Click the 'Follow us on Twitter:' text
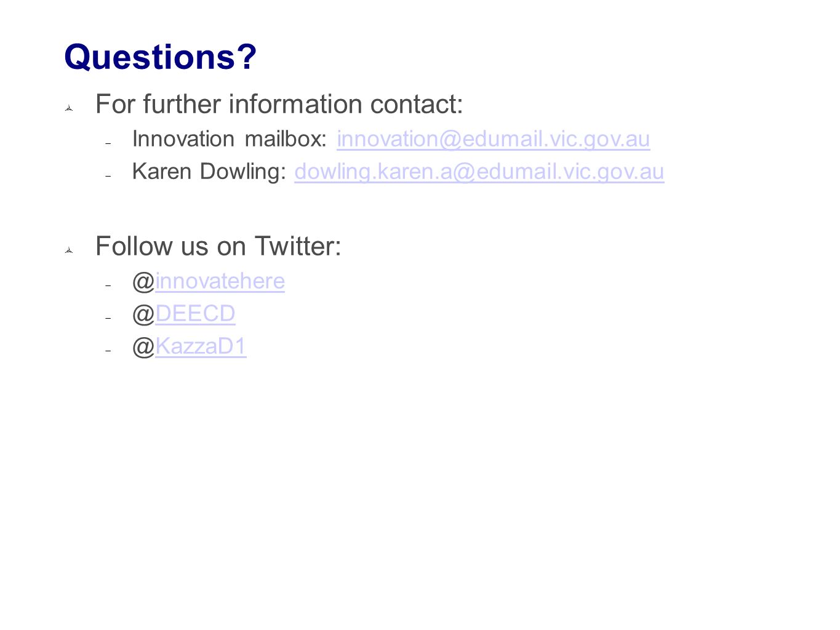Viewport: 840px width, 630px height. click(218, 247)
